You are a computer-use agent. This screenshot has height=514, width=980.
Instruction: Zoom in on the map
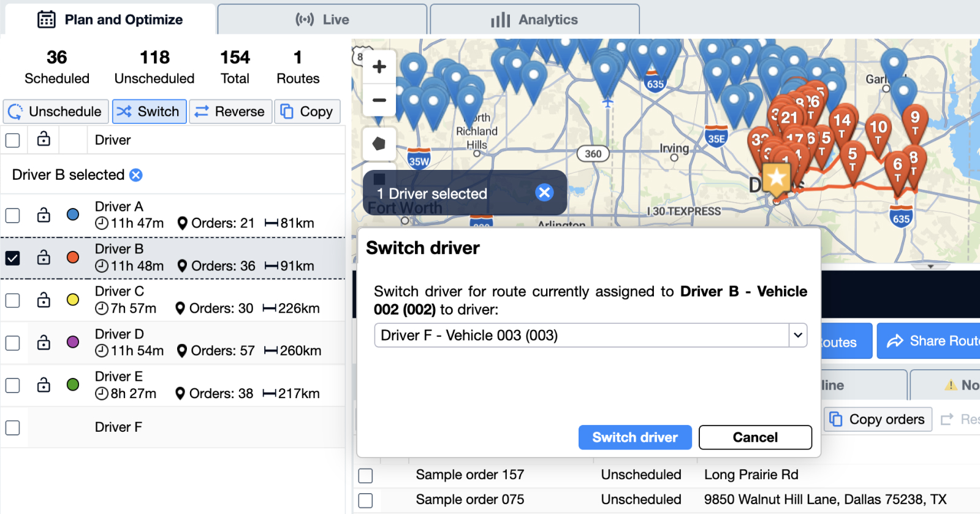click(379, 66)
